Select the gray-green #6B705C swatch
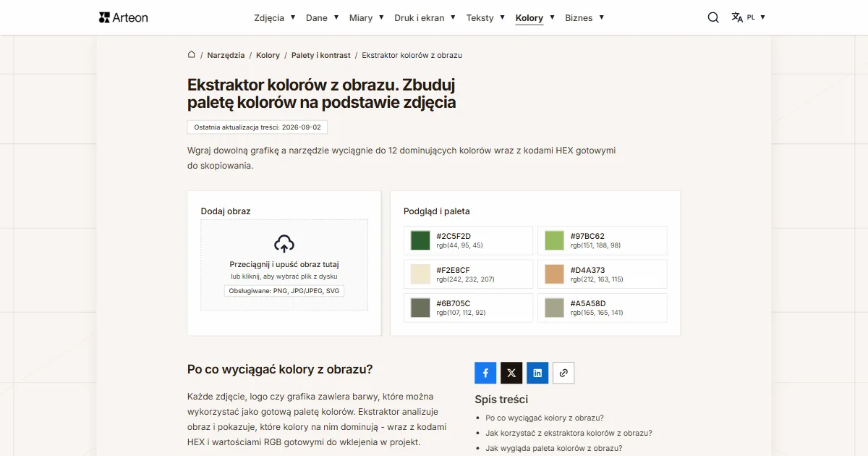 420,308
